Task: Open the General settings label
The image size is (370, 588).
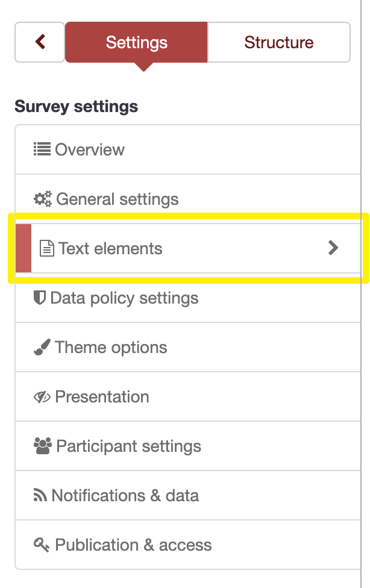Action: (118, 199)
